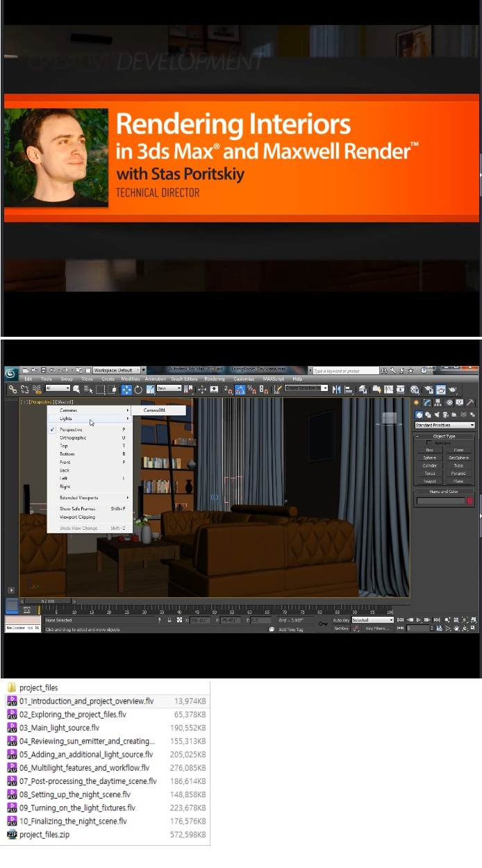The width and height of the screenshot is (482, 868).
Task: Switch to the Utilities hammer icon
Action: [x=470, y=402]
